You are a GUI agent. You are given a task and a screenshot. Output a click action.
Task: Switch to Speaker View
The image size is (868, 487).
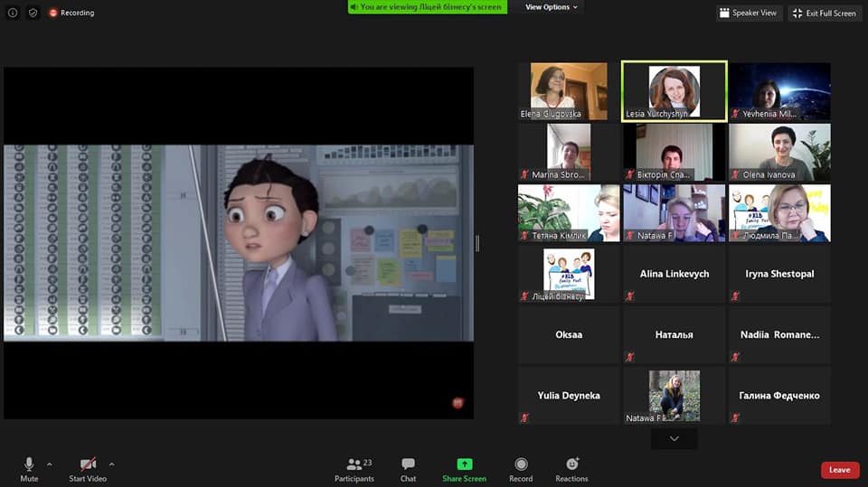tap(749, 13)
